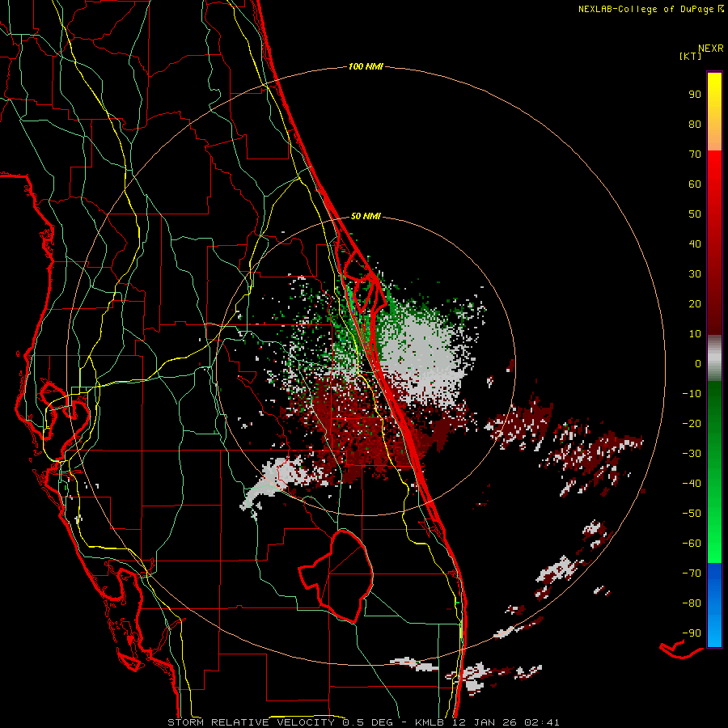Click the bright red segment of the color bar
The image size is (728, 728).
[714, 186]
